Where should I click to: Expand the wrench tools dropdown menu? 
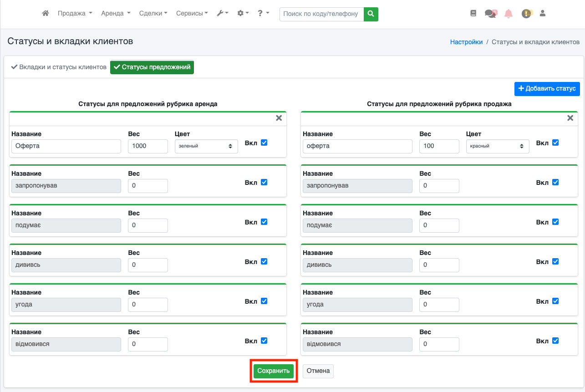click(222, 14)
